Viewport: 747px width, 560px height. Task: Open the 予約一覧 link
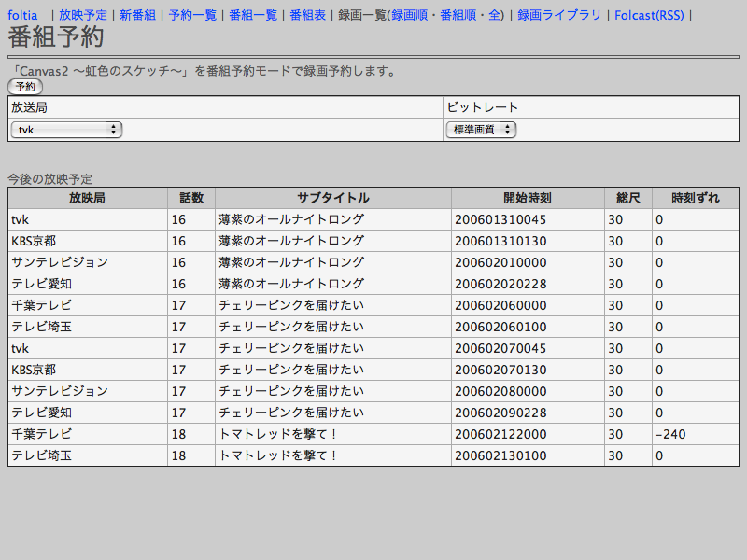point(192,15)
